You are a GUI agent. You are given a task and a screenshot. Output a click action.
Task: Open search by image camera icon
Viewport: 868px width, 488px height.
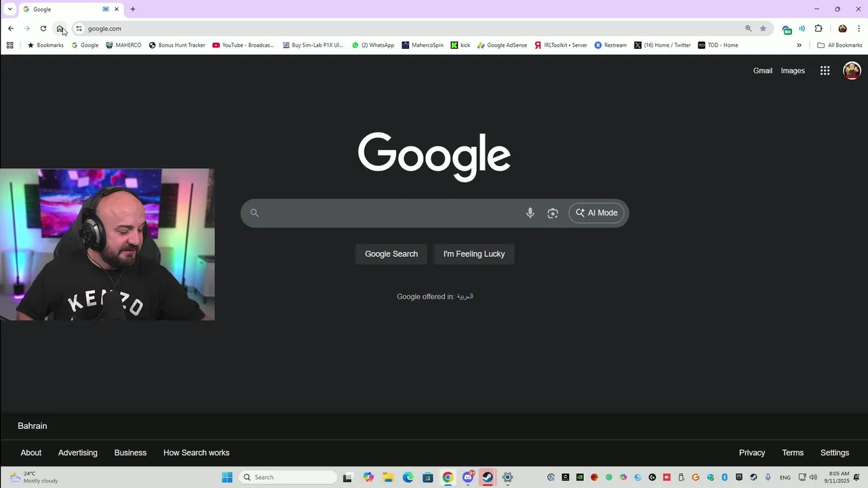(553, 213)
